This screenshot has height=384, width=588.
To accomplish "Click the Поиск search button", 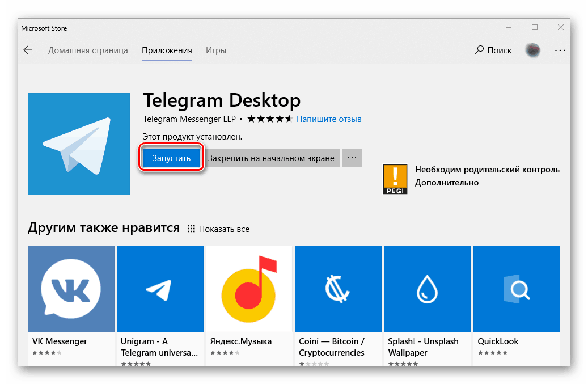I will point(493,50).
